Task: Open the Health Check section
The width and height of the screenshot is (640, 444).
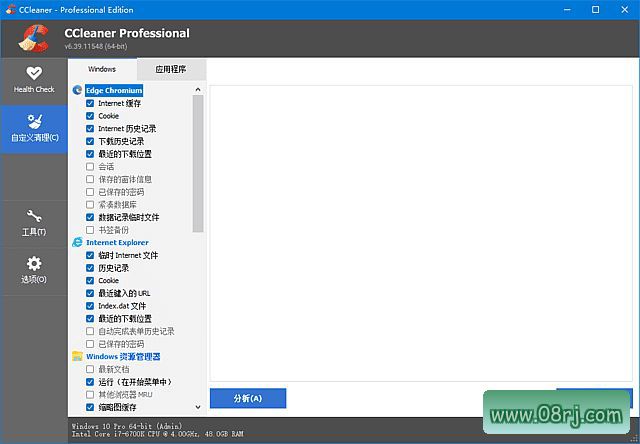Action: coord(34,81)
